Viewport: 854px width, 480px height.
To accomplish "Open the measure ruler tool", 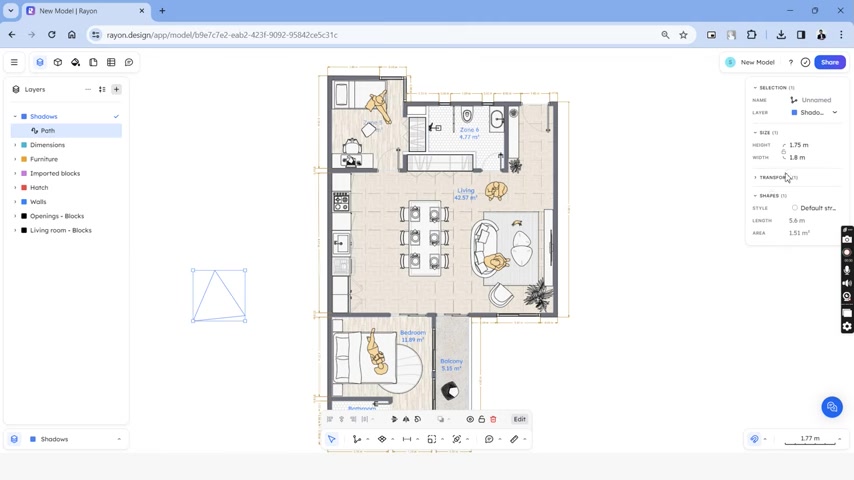I will point(514,439).
